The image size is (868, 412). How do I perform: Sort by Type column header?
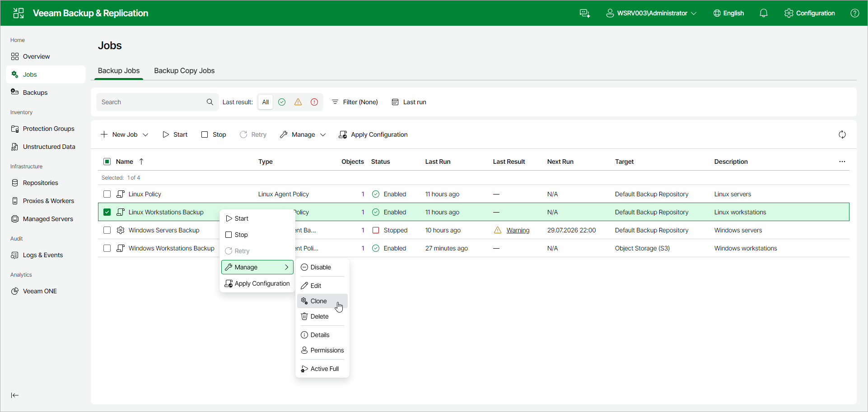tap(266, 162)
